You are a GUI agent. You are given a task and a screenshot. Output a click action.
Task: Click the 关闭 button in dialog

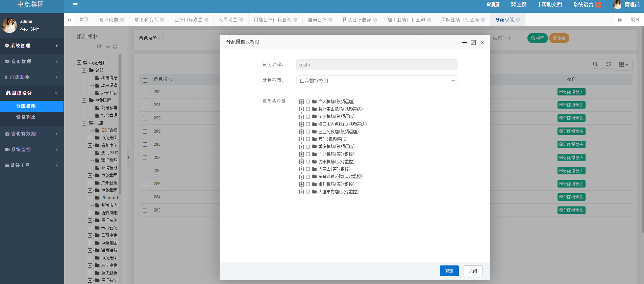tap(473, 271)
